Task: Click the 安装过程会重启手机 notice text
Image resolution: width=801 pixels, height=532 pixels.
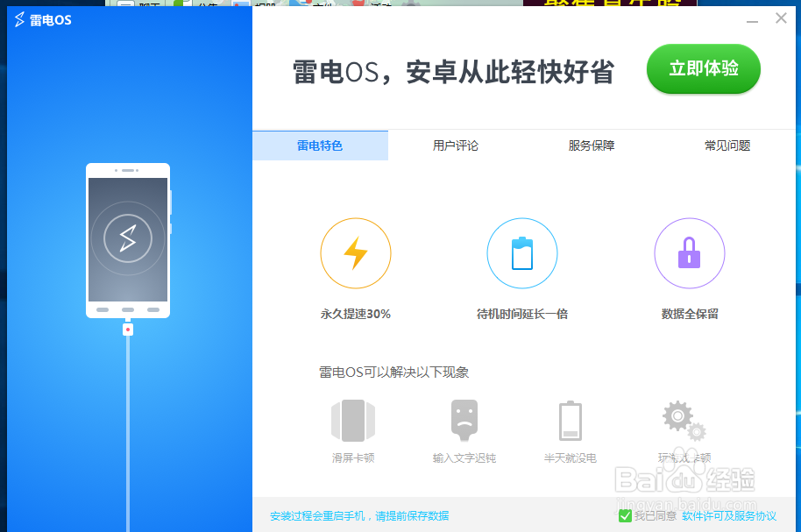Action: tap(359, 516)
